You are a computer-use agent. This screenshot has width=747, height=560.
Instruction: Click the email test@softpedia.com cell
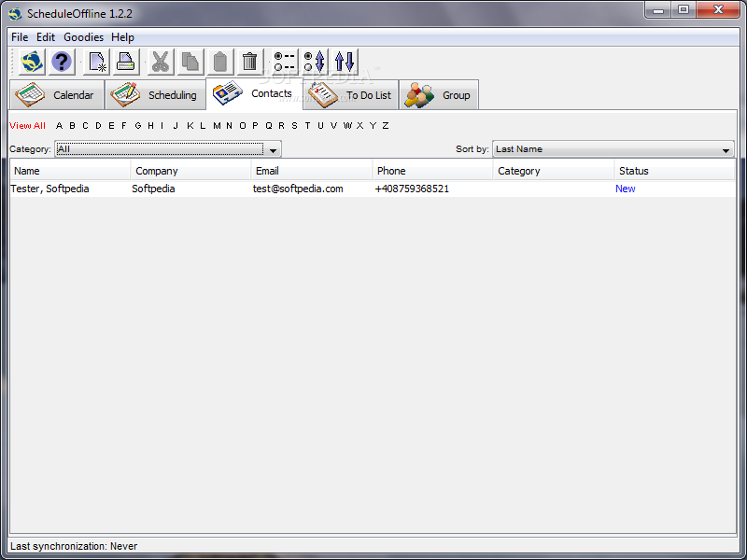(298, 189)
